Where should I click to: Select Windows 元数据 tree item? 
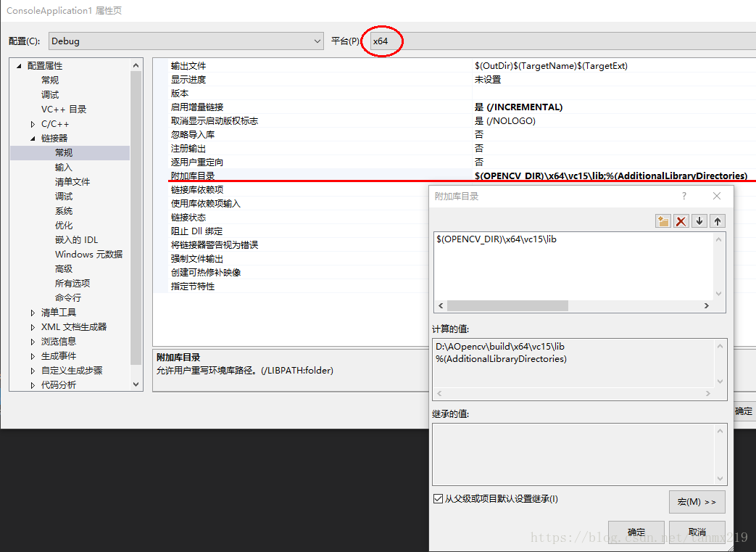coord(88,255)
